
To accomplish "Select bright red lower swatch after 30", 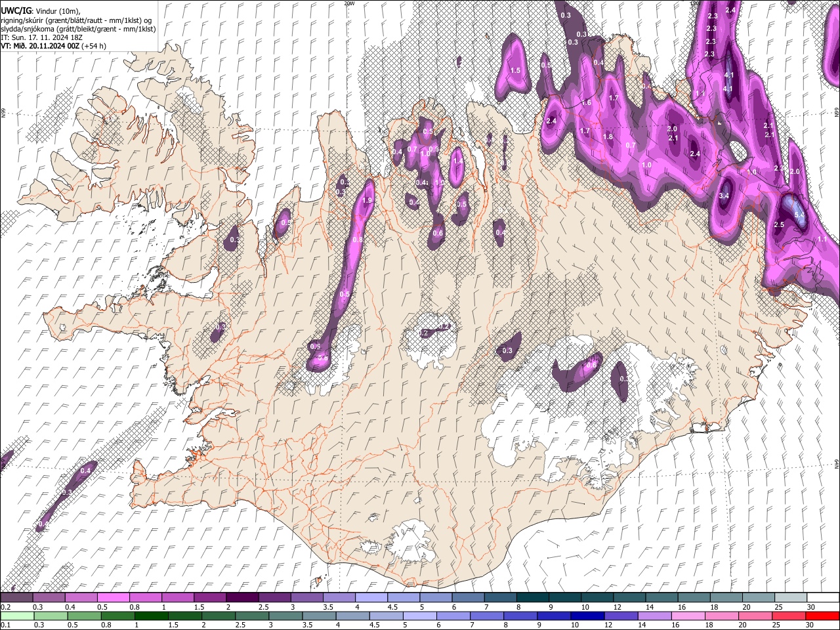I will pyautogui.click(x=824, y=616).
